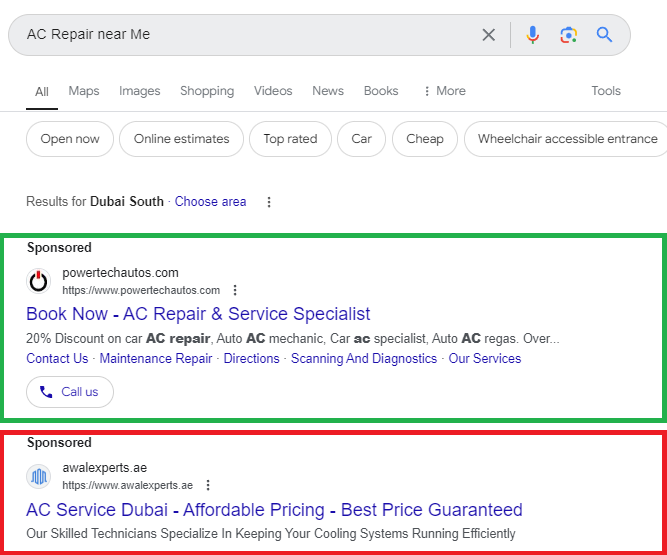Click the Call us button

click(70, 392)
